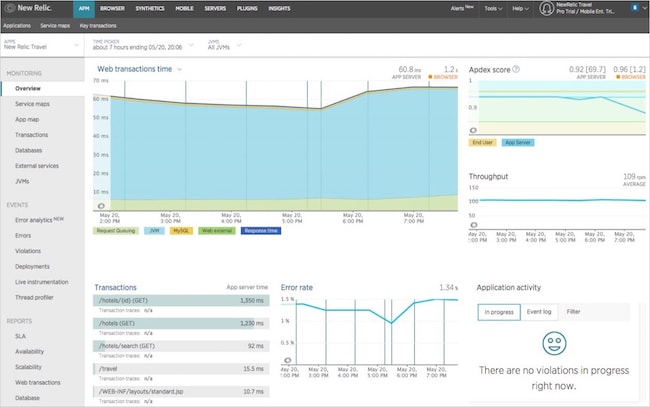This screenshot has height=407, width=650.
Task: Switch to the Plugins tab
Action: (x=247, y=9)
